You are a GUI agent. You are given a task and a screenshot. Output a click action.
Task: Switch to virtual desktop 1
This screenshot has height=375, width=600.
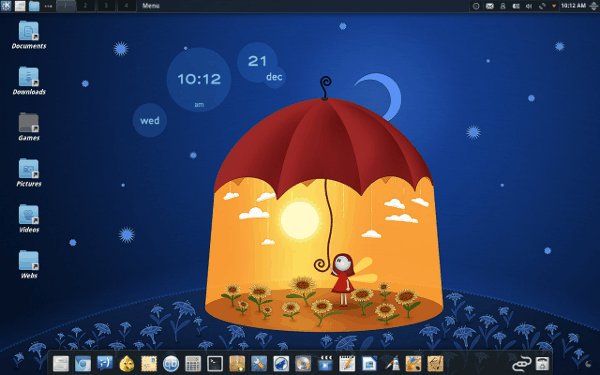66,6
